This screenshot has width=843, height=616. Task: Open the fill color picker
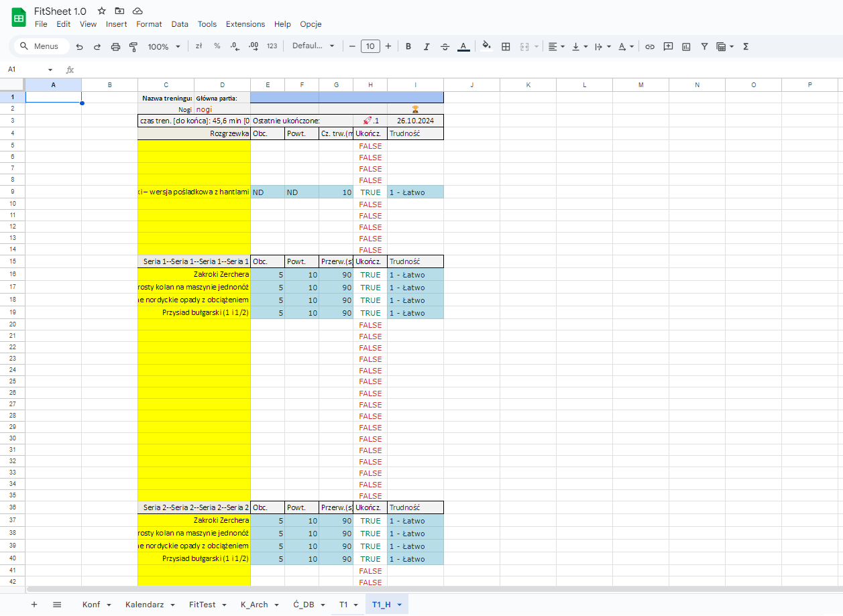coord(486,46)
